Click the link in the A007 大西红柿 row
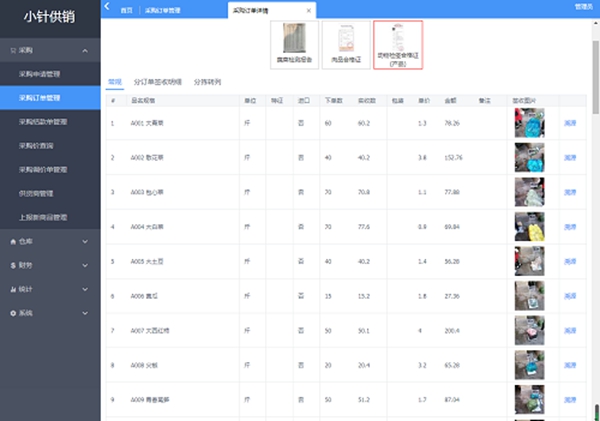The height and width of the screenshot is (421, 600). point(570,330)
